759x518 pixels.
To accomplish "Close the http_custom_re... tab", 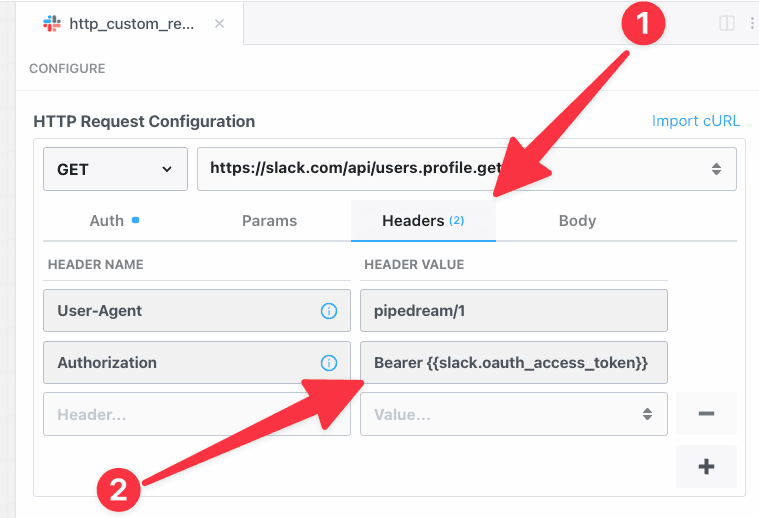I will tap(219, 23).
